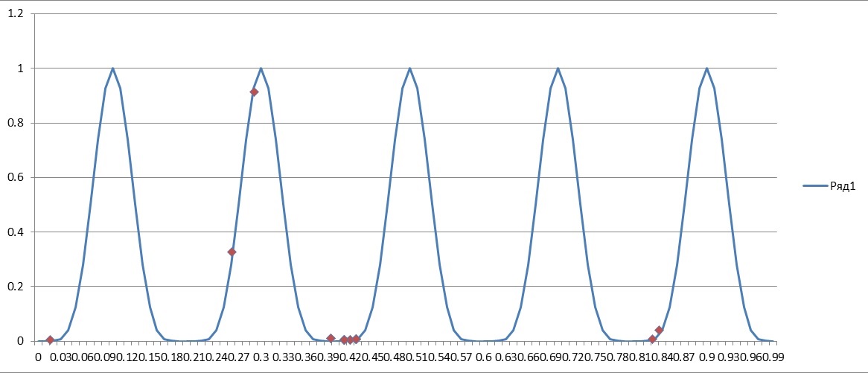This screenshot has width=868, height=373.
Task: Click the 0.3 label on horizontal axis
Action: click(261, 357)
